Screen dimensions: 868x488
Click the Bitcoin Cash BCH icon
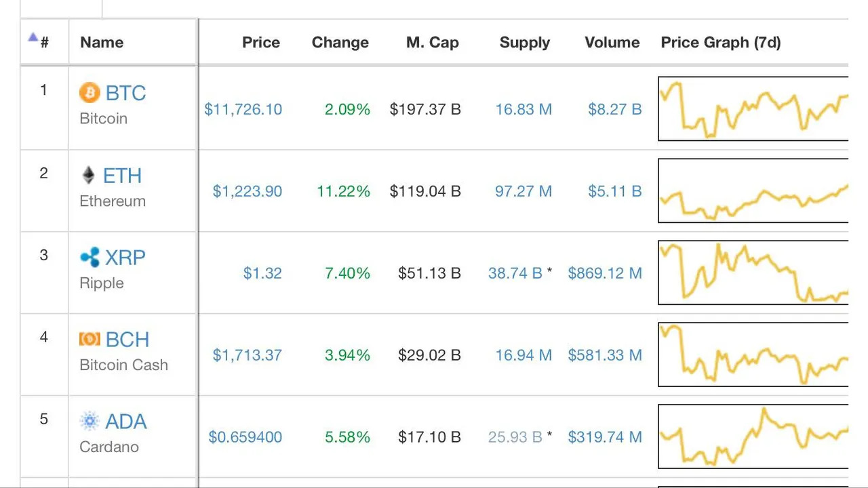click(90, 339)
